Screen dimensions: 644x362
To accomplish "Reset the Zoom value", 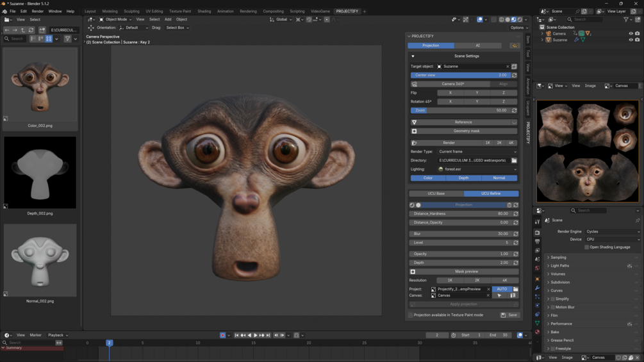I will [514, 110].
